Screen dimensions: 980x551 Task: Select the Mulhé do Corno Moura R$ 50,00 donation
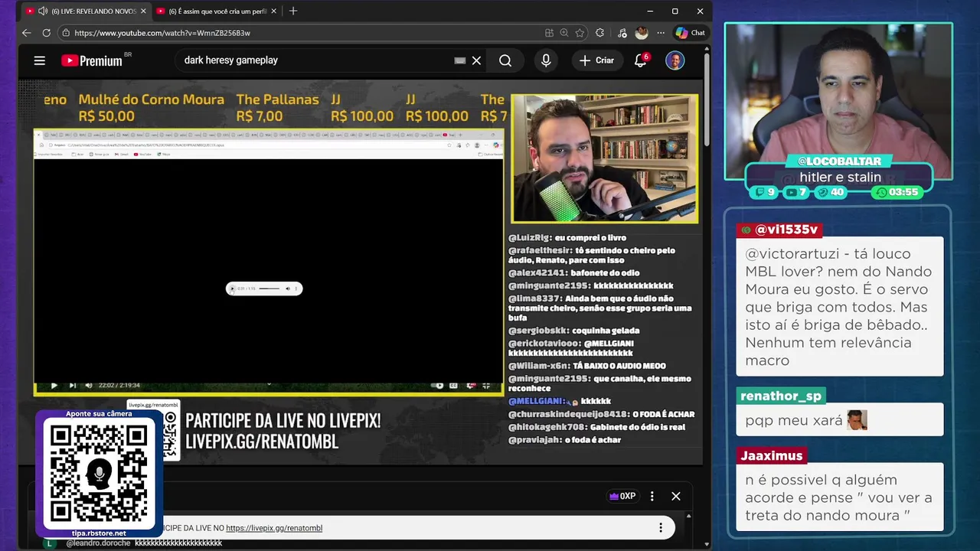[151, 108]
